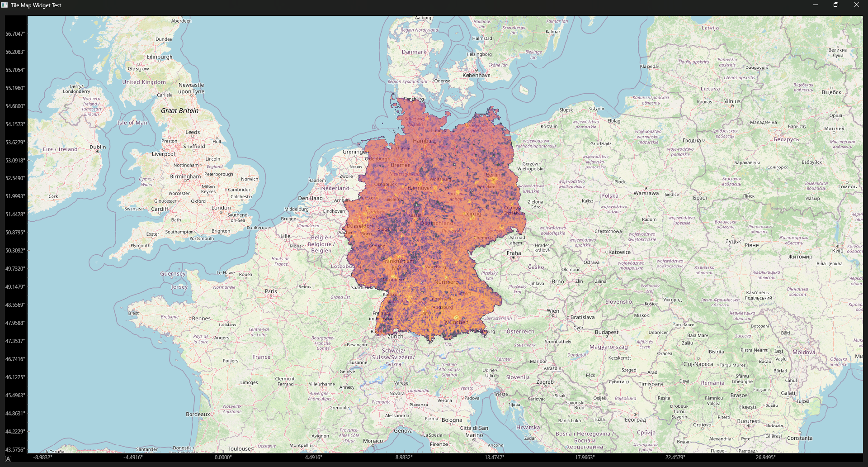Click the map label for Berlin
868x467 pixels.
[x=494, y=174]
